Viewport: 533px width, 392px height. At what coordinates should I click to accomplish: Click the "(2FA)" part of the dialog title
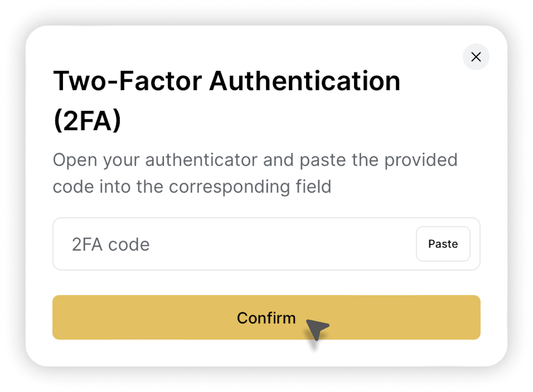tap(87, 120)
